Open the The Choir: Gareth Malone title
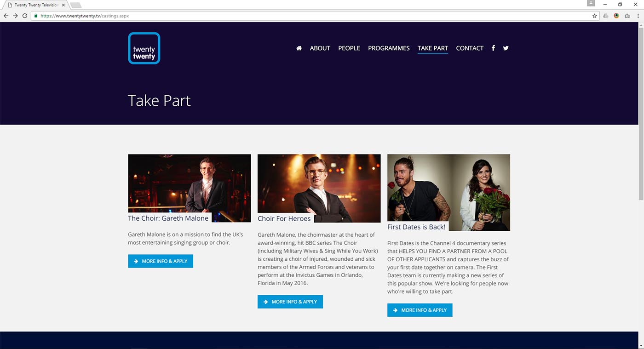644x349 pixels. [168, 218]
